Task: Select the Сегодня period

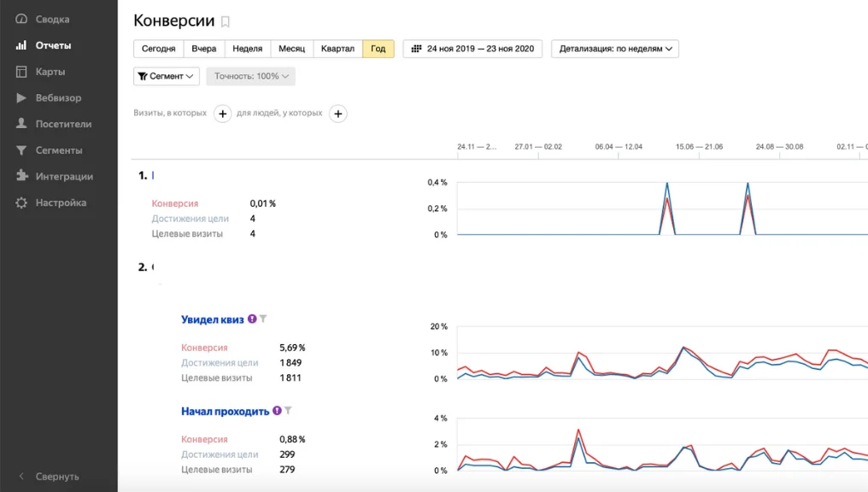Action: tap(158, 49)
